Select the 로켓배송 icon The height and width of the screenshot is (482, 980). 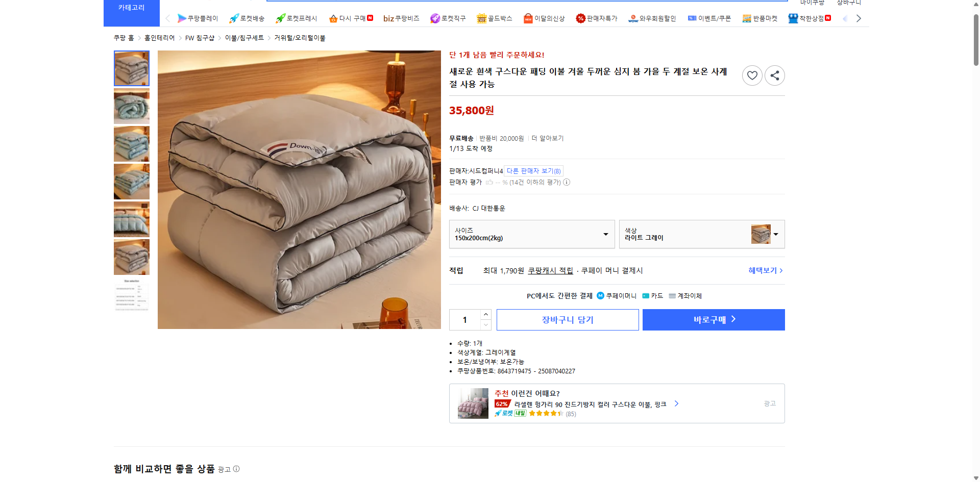pos(248,18)
